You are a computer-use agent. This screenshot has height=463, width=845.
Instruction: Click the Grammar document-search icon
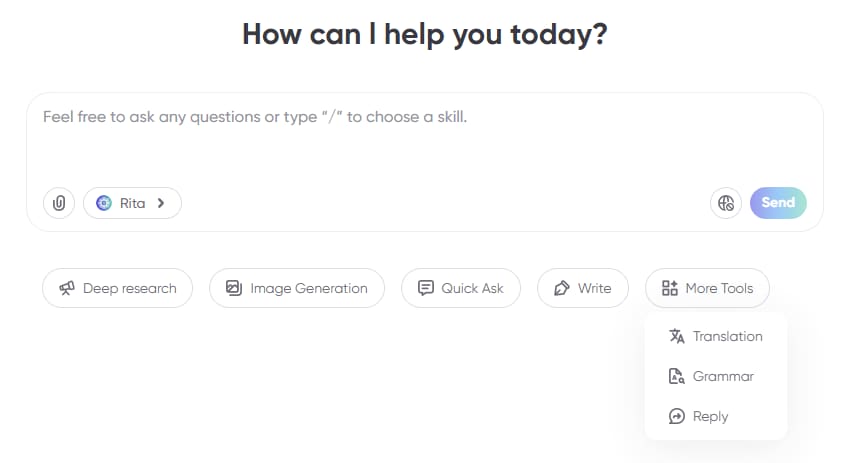tap(676, 377)
